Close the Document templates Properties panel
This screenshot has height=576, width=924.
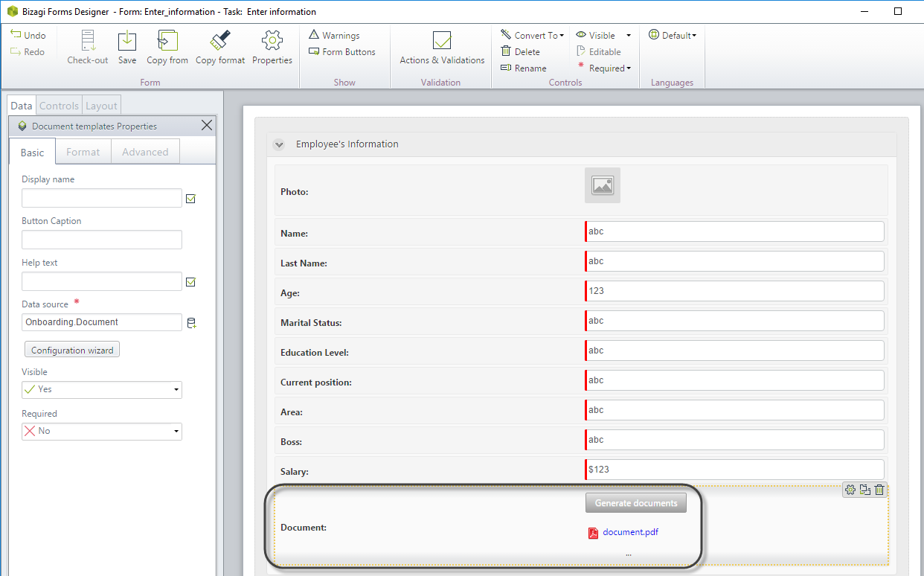coord(207,125)
